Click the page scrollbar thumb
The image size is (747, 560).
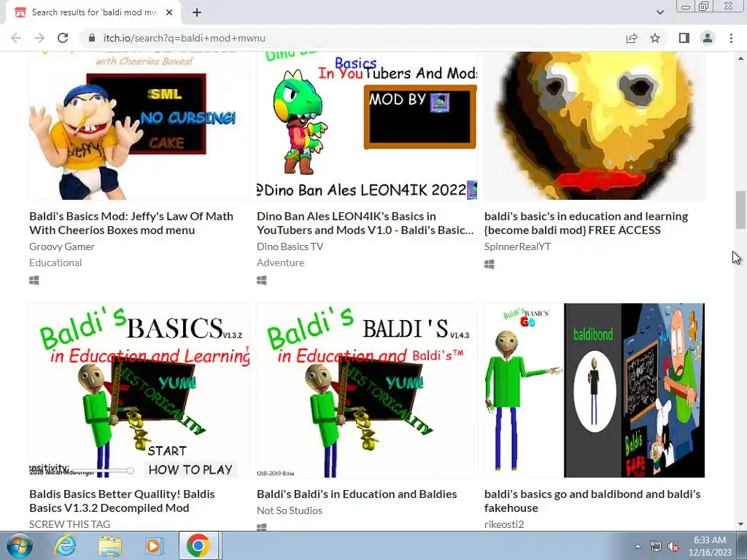point(740,210)
